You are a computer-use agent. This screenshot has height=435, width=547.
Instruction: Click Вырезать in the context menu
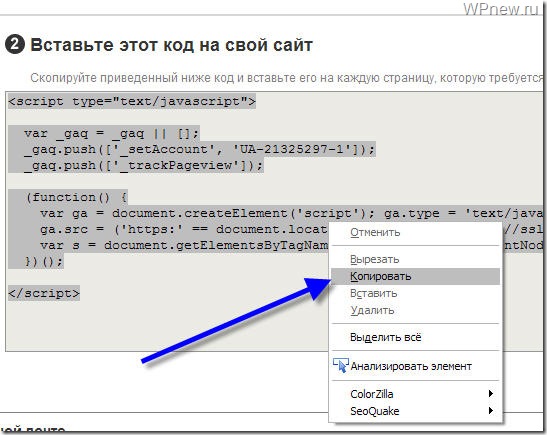tap(415, 259)
